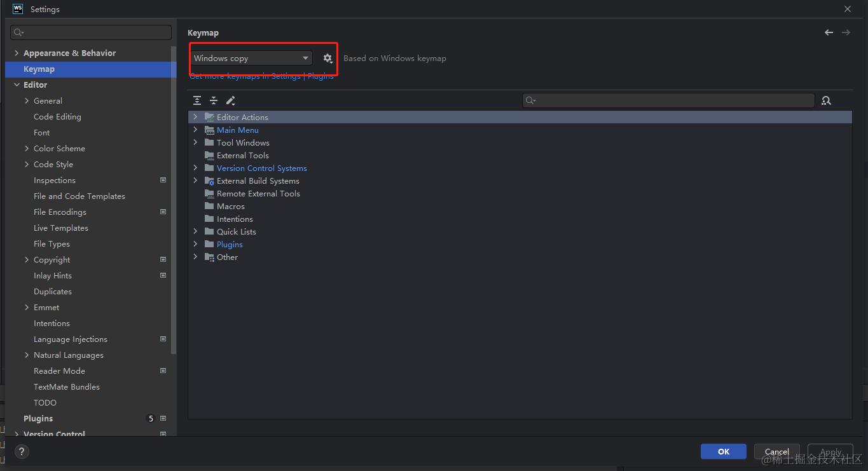Image resolution: width=868 pixels, height=471 pixels.
Task: Click the sidebar vertical scrollbar
Action: coord(174,200)
